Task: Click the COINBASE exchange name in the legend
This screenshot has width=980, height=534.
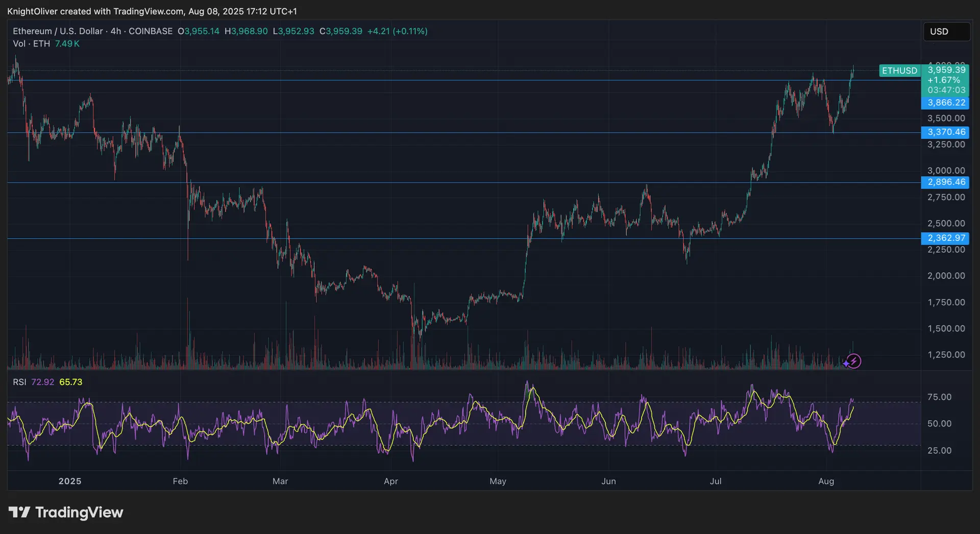Action: click(x=151, y=31)
